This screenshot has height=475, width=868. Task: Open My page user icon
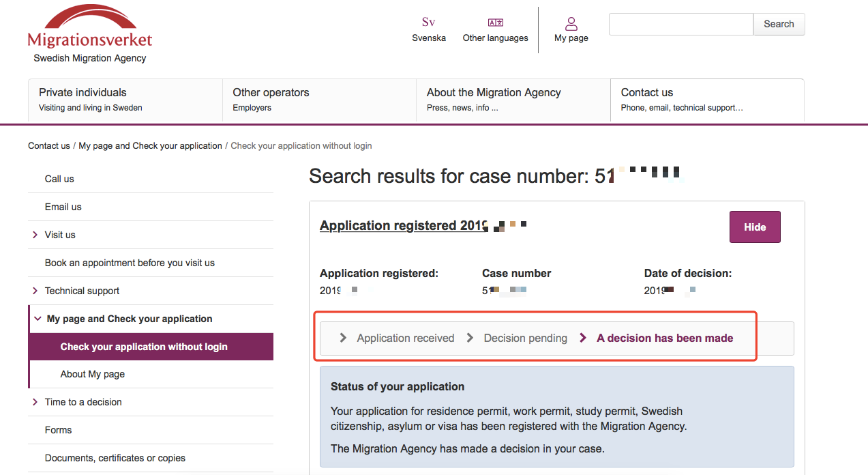tap(571, 24)
